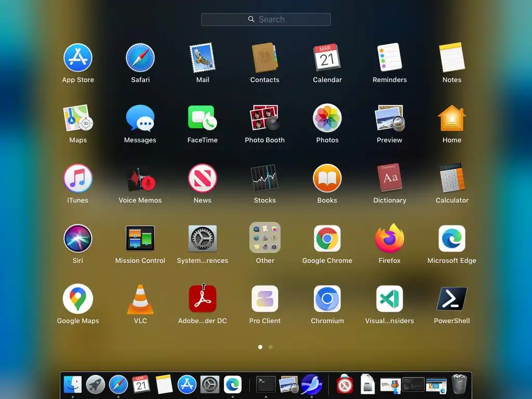Viewport: 532px width, 399px height.
Task: Open iTunes
Action: click(78, 178)
